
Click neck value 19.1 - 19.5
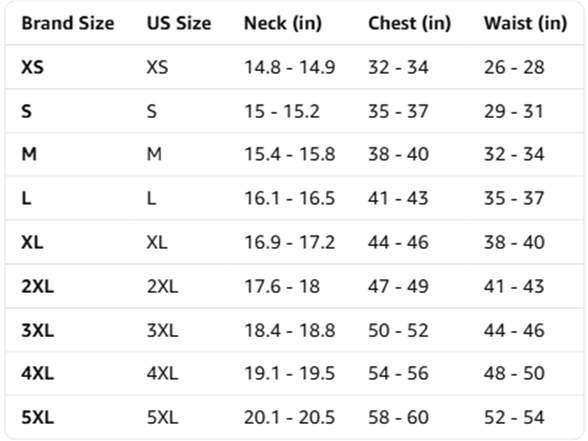click(290, 374)
